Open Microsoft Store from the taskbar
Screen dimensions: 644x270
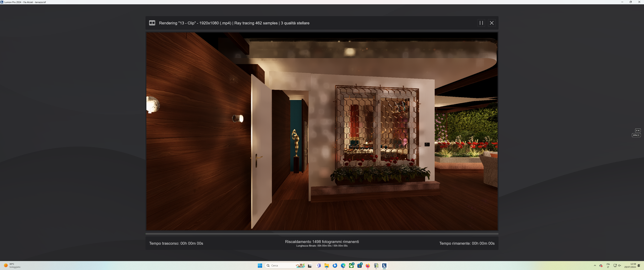tap(359, 265)
